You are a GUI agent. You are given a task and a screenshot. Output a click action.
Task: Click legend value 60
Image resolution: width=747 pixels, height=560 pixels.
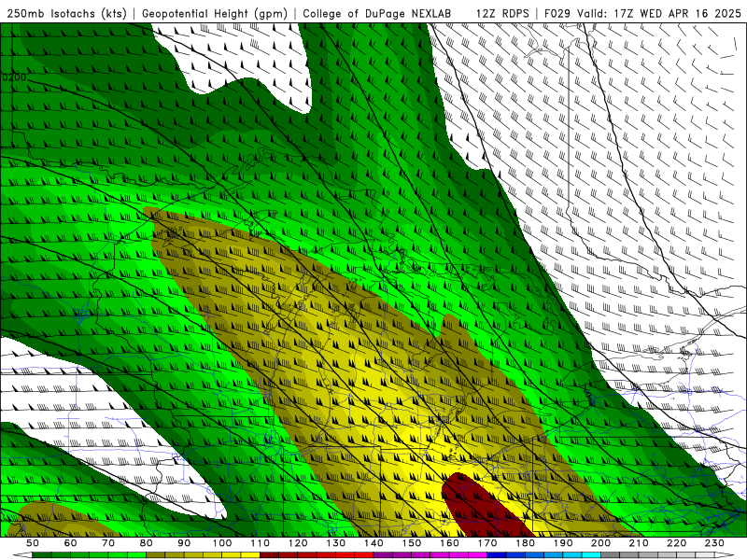click(70, 543)
